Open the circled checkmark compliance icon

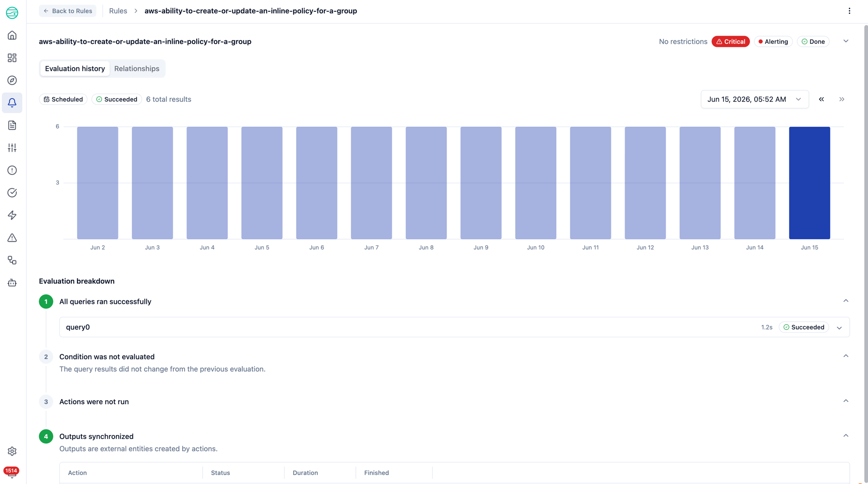point(12,193)
